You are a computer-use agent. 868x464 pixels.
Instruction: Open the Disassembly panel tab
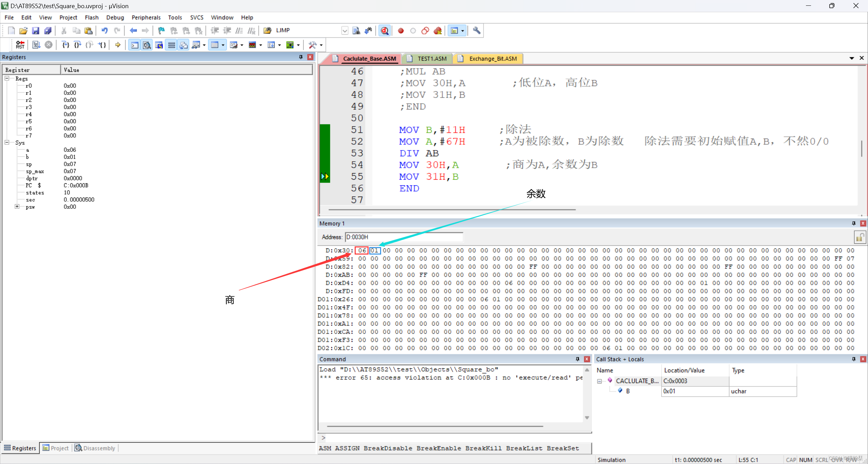[96, 448]
